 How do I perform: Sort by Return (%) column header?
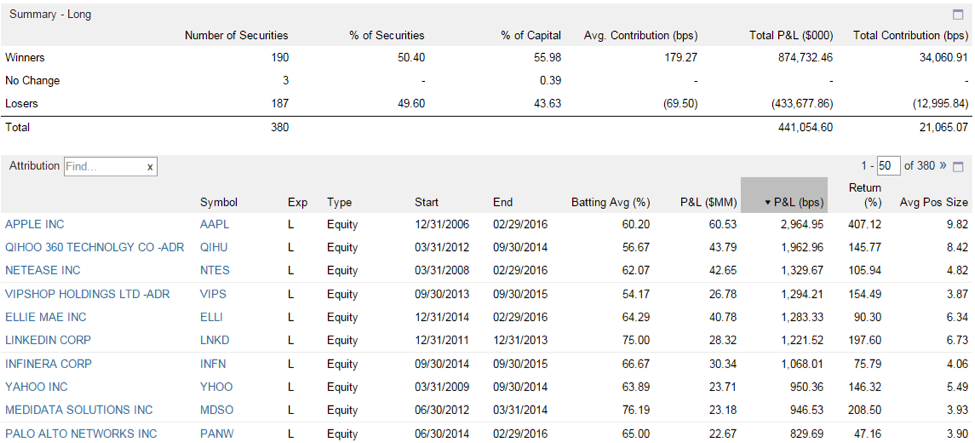point(864,195)
